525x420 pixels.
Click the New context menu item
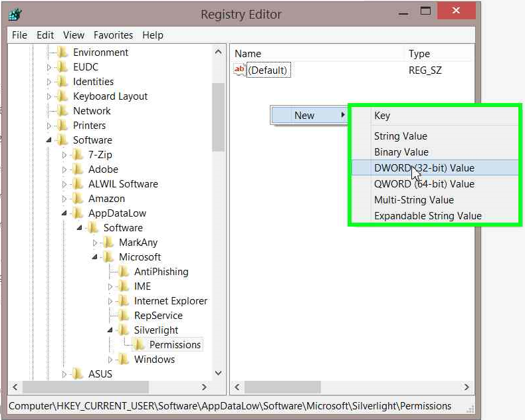click(309, 115)
